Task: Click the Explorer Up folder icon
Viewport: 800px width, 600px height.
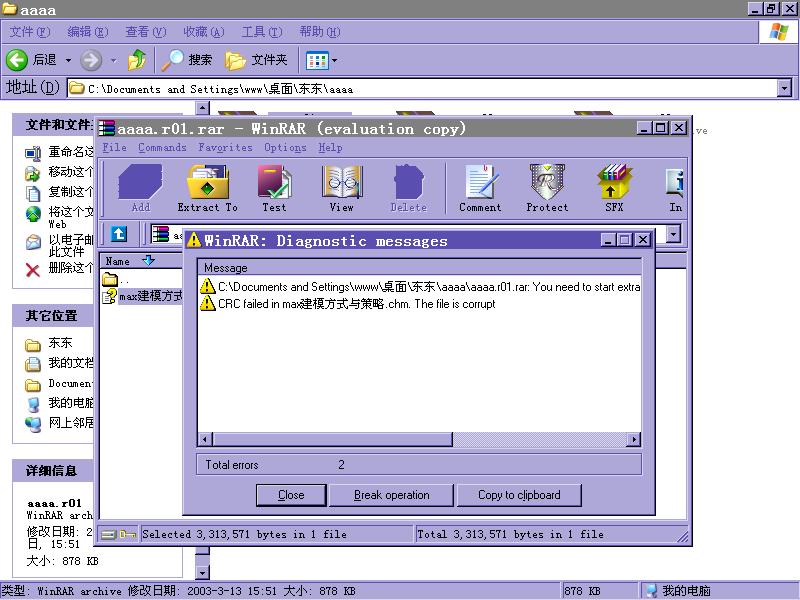Action: (137, 60)
